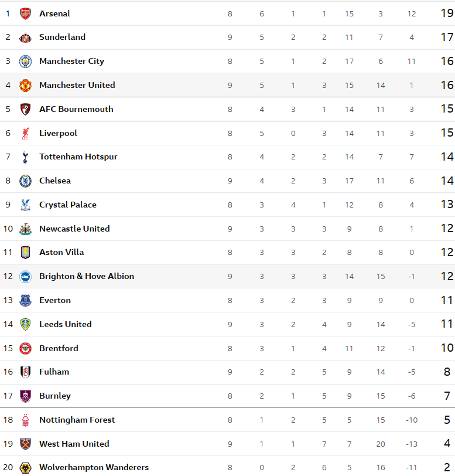Click the Aston Villa badge icon
Viewport: 455px width, 476px height.
point(25,253)
